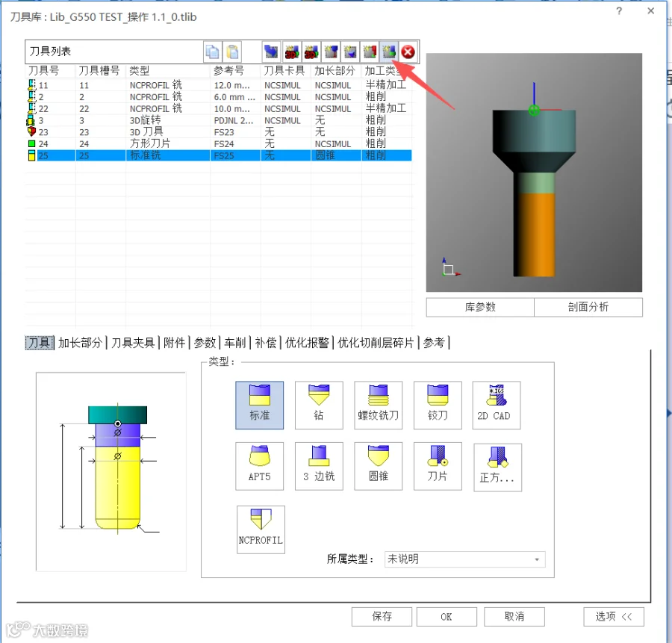The image size is (672, 643).
Task: Collapse options with 选项 << button
Action: click(613, 616)
